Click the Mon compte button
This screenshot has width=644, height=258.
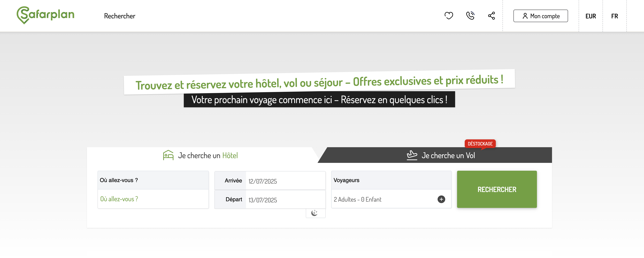[541, 16]
